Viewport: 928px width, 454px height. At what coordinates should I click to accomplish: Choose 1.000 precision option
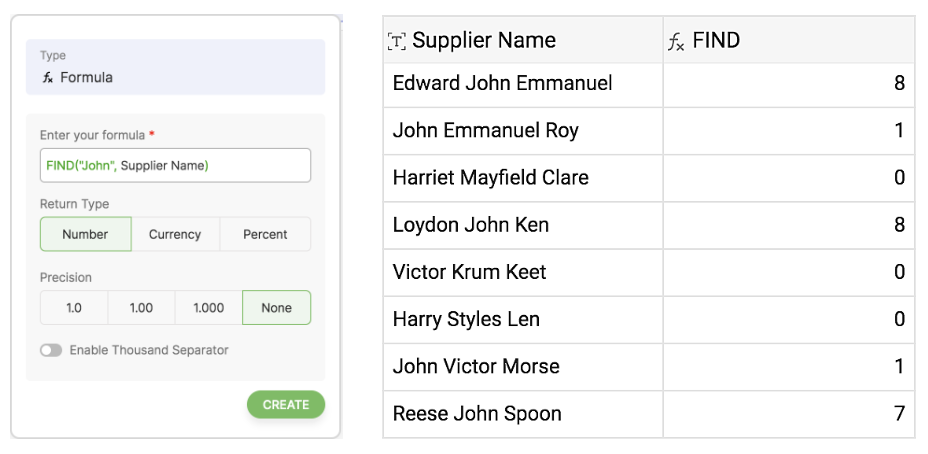[x=208, y=308]
